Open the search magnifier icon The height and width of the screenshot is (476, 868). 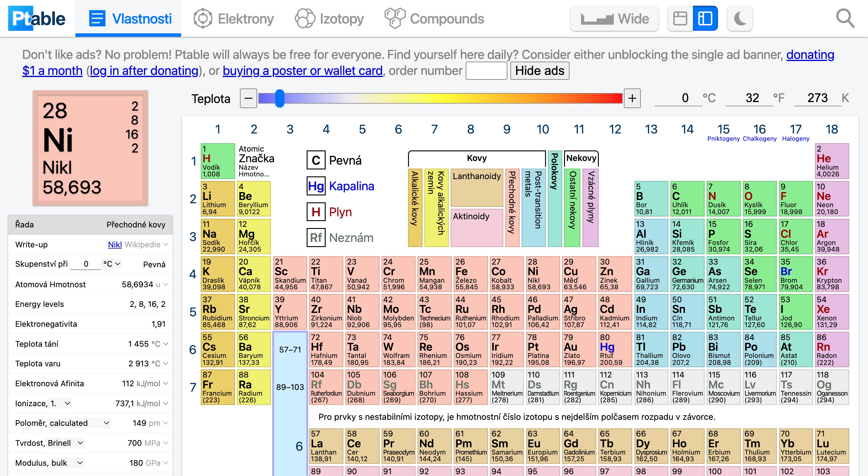pos(845,18)
